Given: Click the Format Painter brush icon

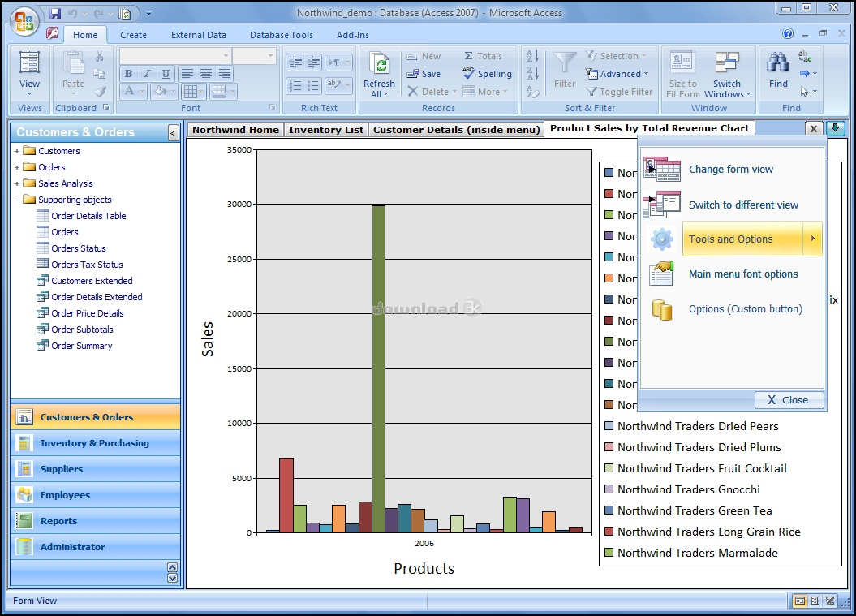Looking at the screenshot, I should pyautogui.click(x=99, y=91).
